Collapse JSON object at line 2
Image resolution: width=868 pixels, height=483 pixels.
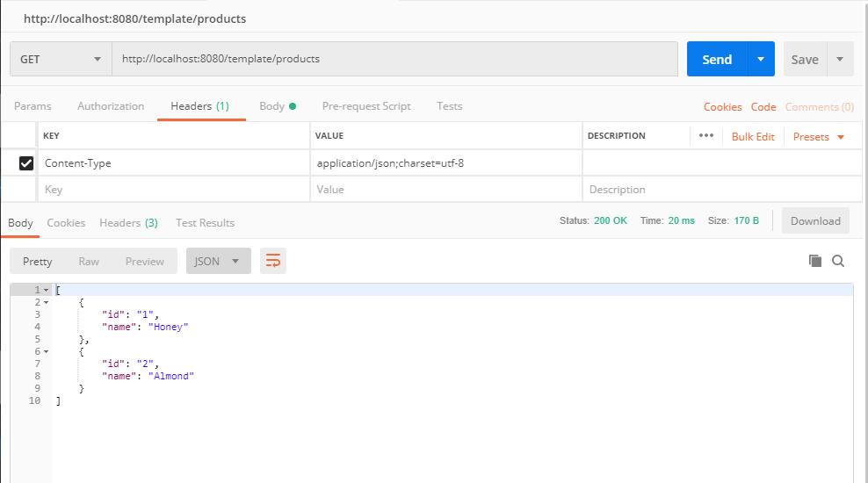point(46,303)
